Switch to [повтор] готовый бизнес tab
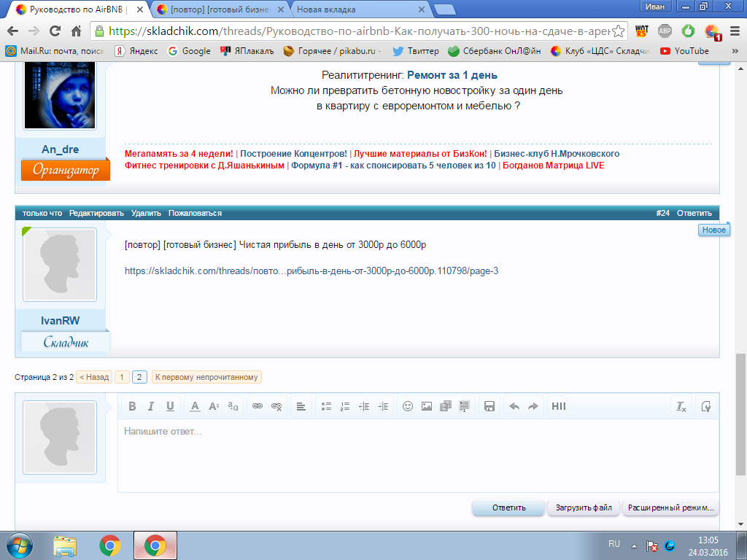Screen dimensions: 747x560 coord(220,9)
